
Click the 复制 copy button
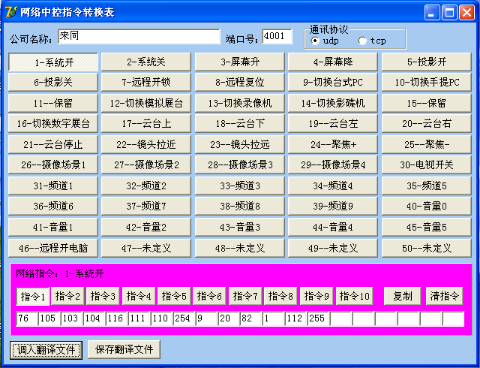(403, 296)
